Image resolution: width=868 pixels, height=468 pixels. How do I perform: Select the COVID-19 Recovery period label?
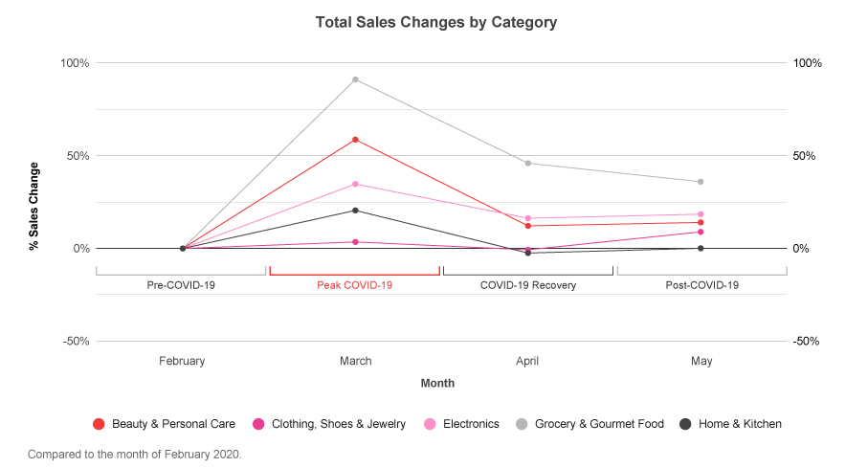pos(527,285)
